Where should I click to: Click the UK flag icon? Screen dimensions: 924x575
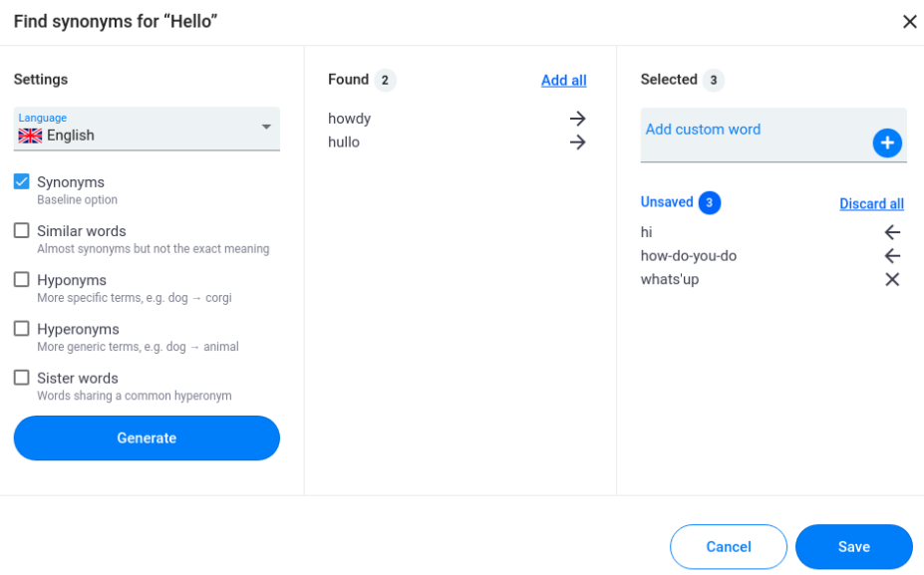(x=30, y=136)
